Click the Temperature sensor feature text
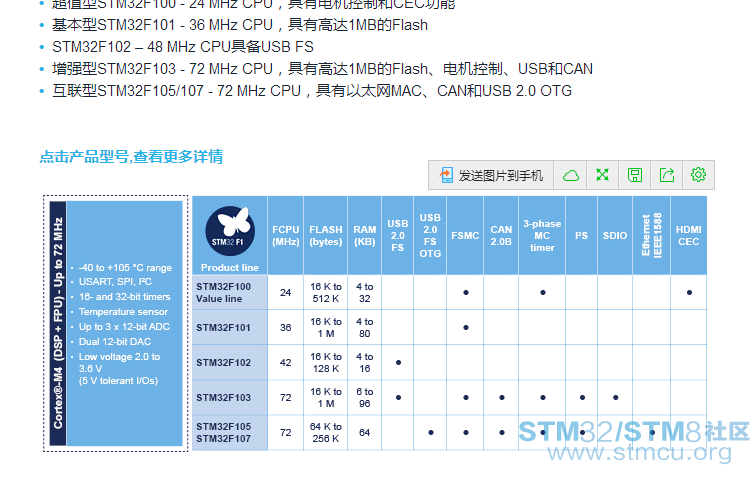Screen dimensions: 756x477 tap(123, 312)
